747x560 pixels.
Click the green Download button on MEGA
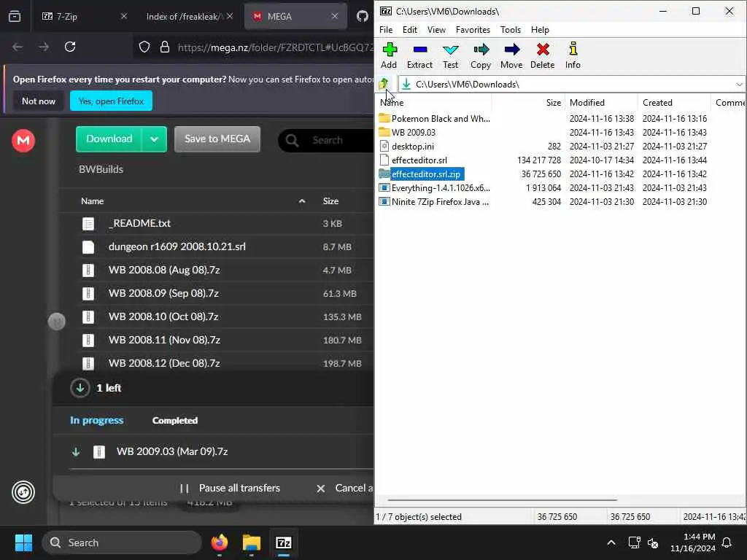tap(109, 139)
